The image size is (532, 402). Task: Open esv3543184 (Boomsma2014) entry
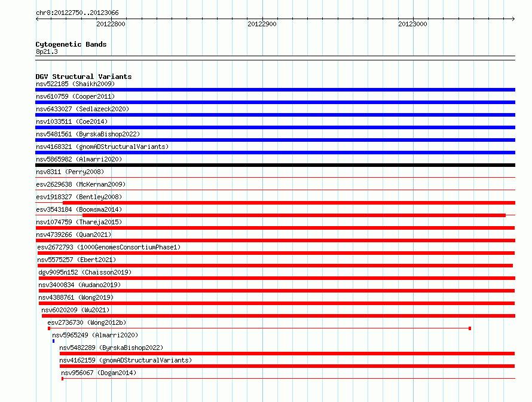point(79,209)
